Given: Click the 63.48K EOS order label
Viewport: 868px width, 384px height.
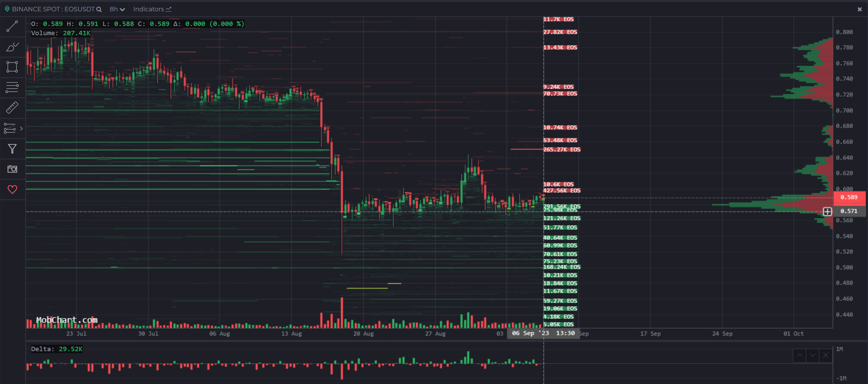Looking at the screenshot, I should pos(560,140).
